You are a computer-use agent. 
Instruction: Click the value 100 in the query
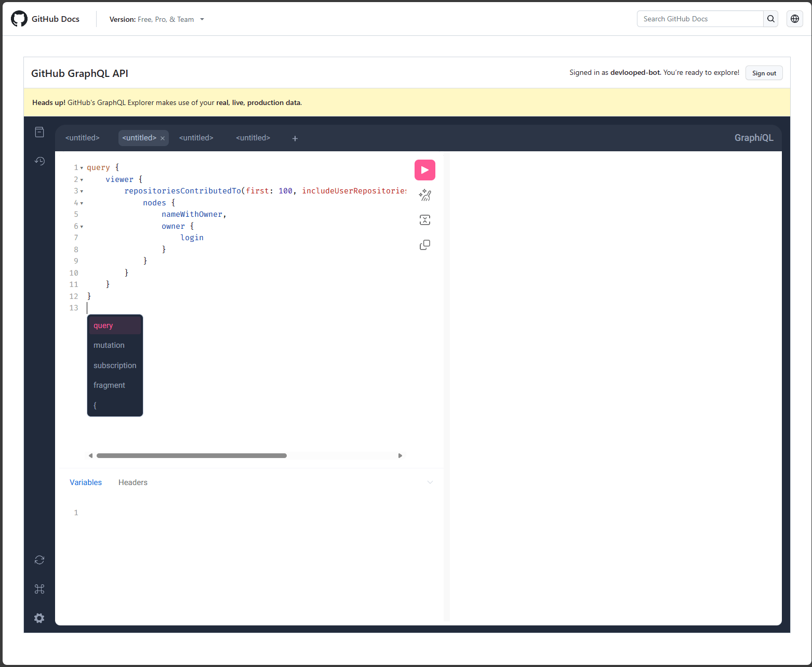click(285, 191)
